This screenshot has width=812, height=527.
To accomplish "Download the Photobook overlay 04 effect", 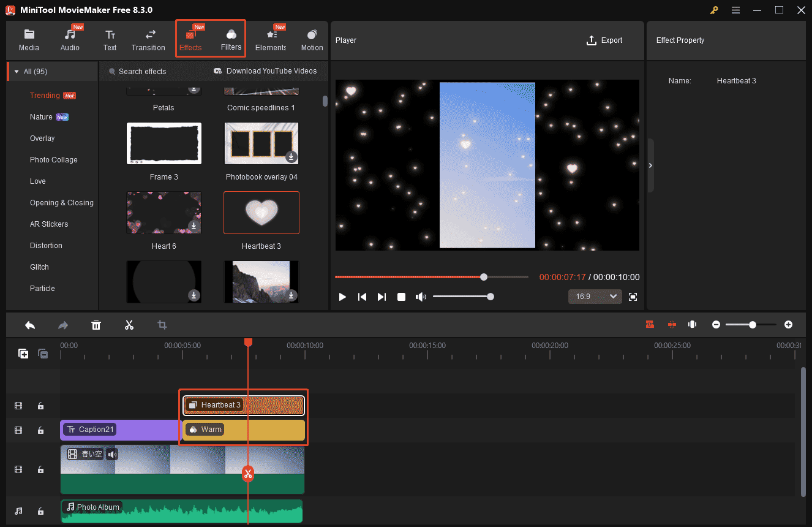I will [x=291, y=157].
